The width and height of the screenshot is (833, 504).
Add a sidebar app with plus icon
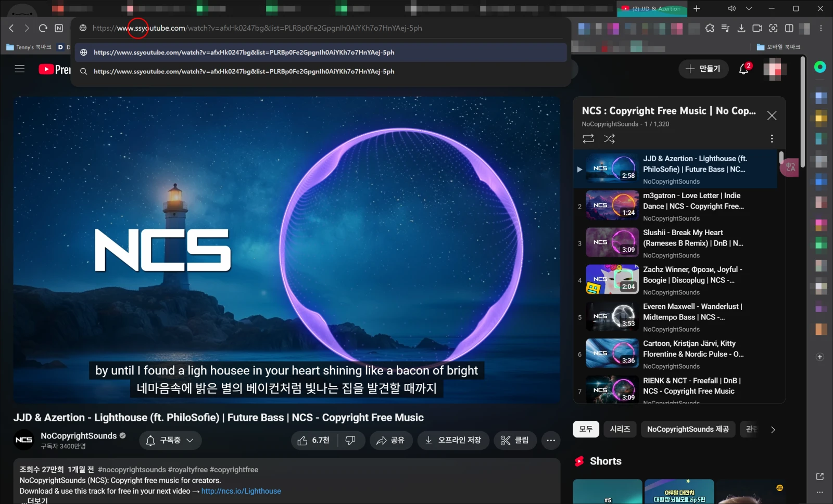(820, 357)
